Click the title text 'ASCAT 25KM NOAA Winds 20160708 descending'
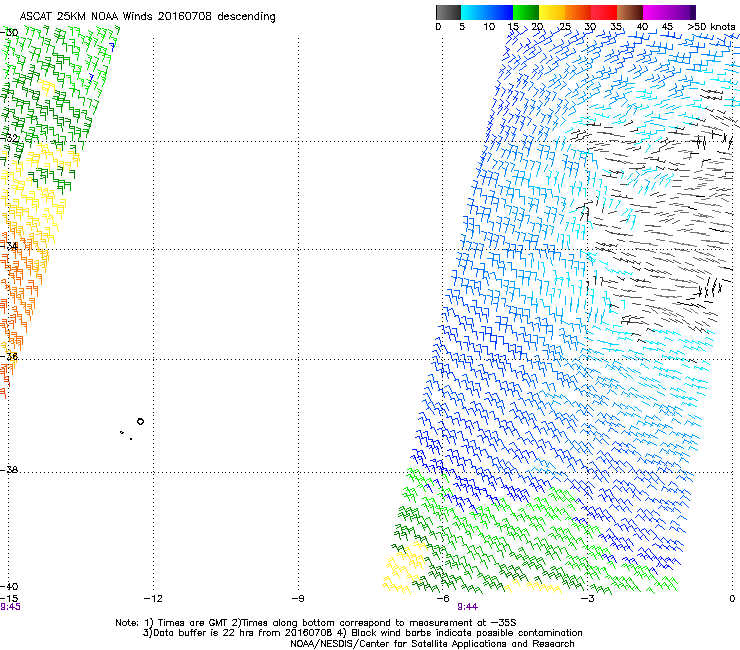The width and height of the screenshot is (740, 650). 147,17
